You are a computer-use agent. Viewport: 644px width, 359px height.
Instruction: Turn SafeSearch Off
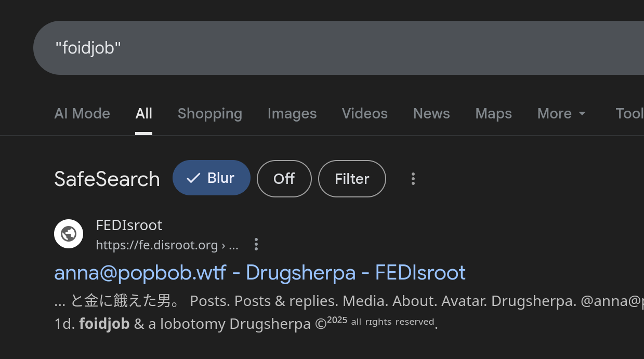(284, 179)
